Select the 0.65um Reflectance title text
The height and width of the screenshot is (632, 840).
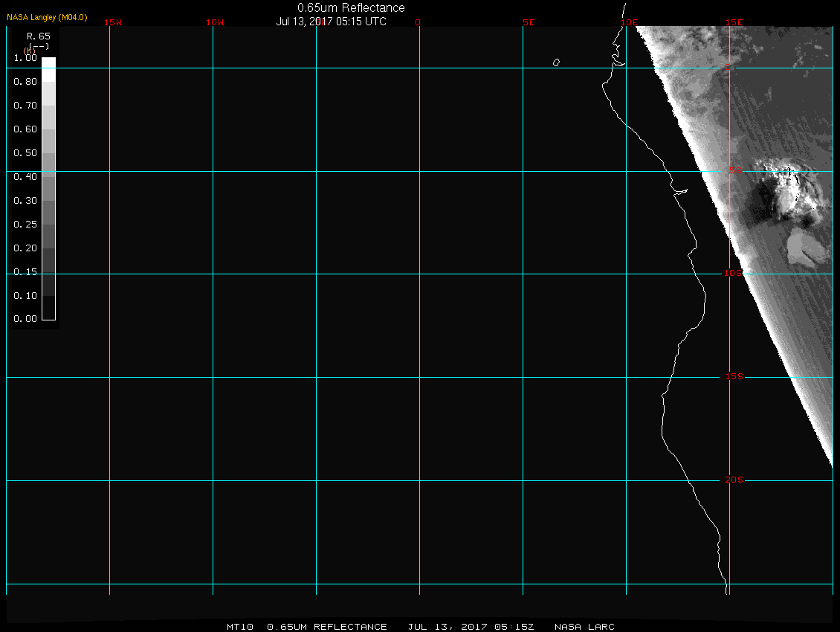[x=351, y=7]
